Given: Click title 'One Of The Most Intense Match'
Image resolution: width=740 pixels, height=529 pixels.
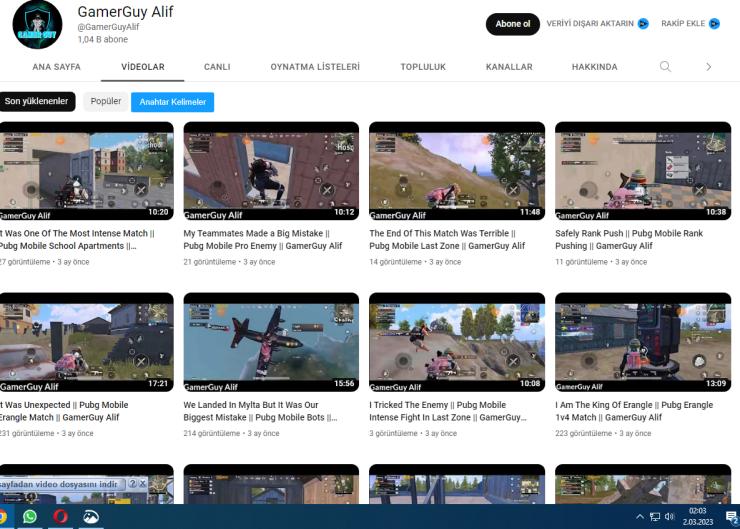Looking at the screenshot, I should (77, 240).
